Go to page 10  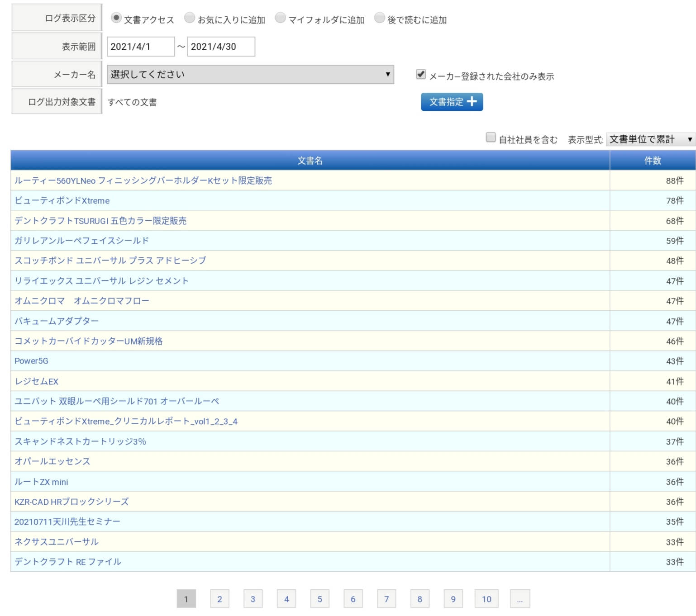[486, 599]
